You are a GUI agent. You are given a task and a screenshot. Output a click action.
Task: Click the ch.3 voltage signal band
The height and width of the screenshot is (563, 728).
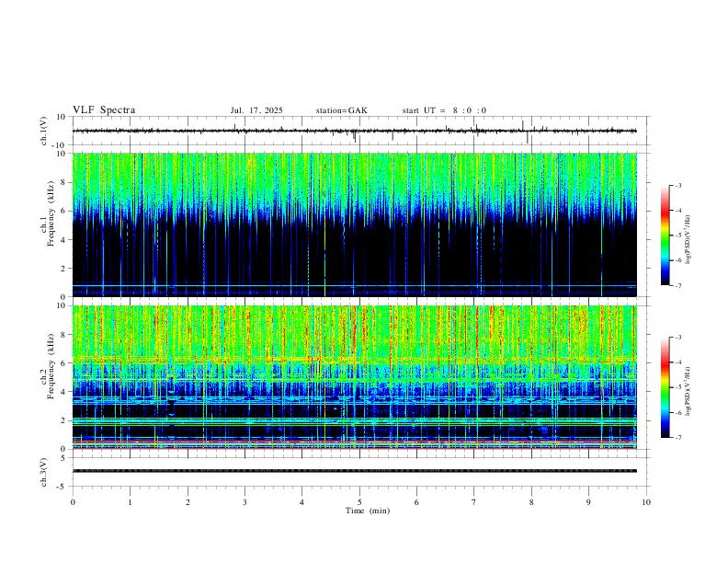coord(355,471)
